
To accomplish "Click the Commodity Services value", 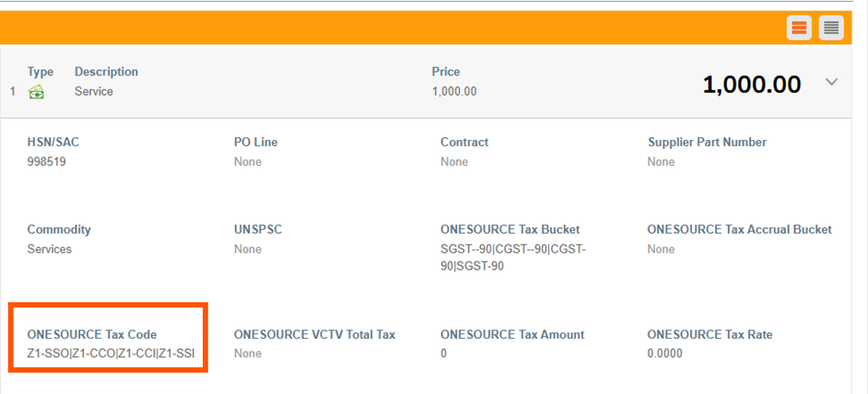I will pyautogui.click(x=49, y=249).
